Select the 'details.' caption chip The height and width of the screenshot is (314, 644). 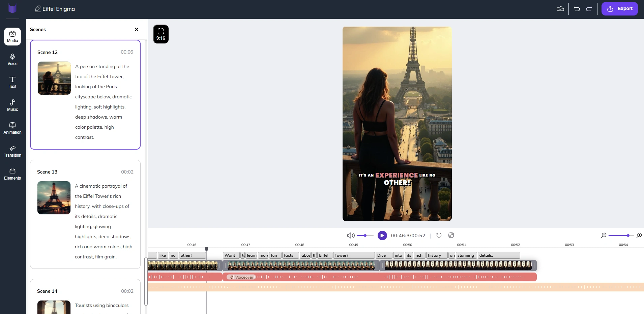pyautogui.click(x=499, y=255)
